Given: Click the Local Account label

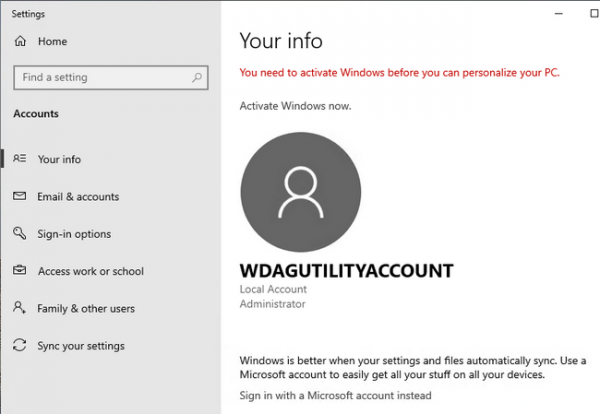Looking at the screenshot, I should coord(273,289).
